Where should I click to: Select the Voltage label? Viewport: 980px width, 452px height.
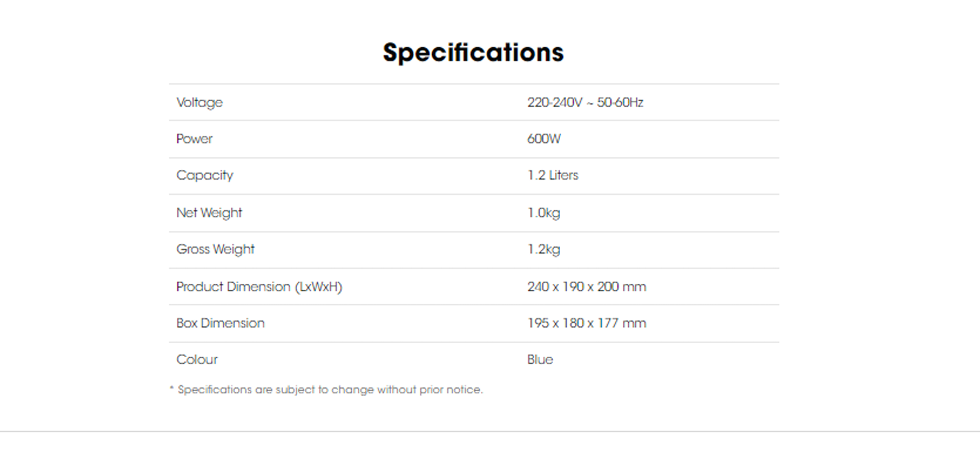point(199,103)
